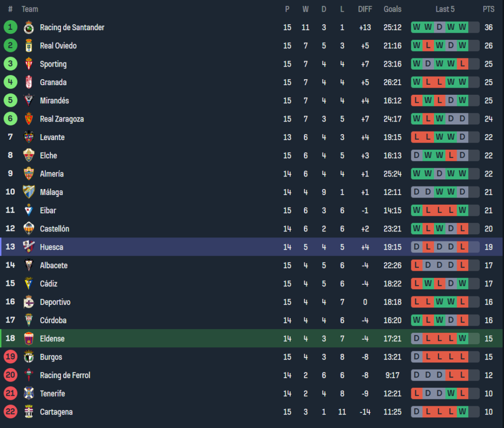Open the Sporting team link
This screenshot has width=504, height=428.
click(53, 64)
